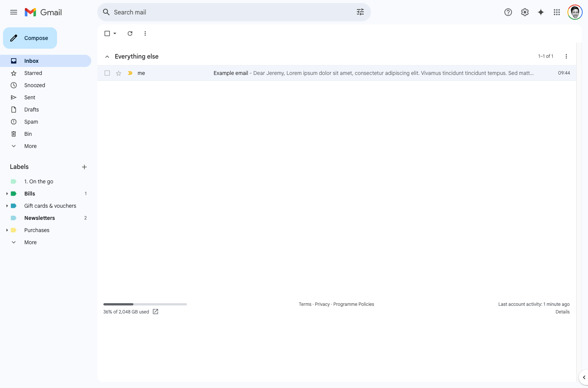Compose a new email

(x=30, y=38)
